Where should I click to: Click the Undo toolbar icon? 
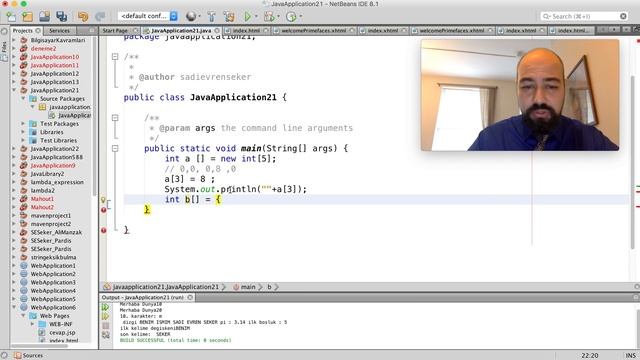click(83, 16)
